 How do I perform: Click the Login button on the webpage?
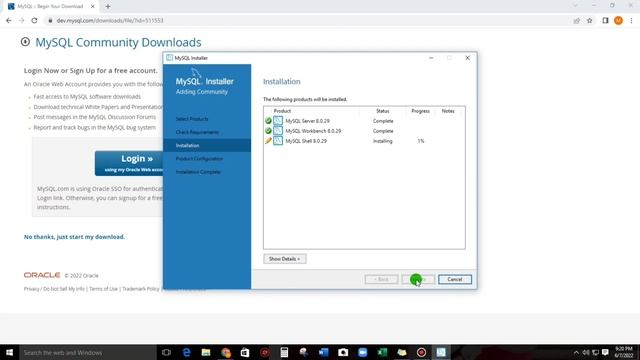tap(129, 163)
